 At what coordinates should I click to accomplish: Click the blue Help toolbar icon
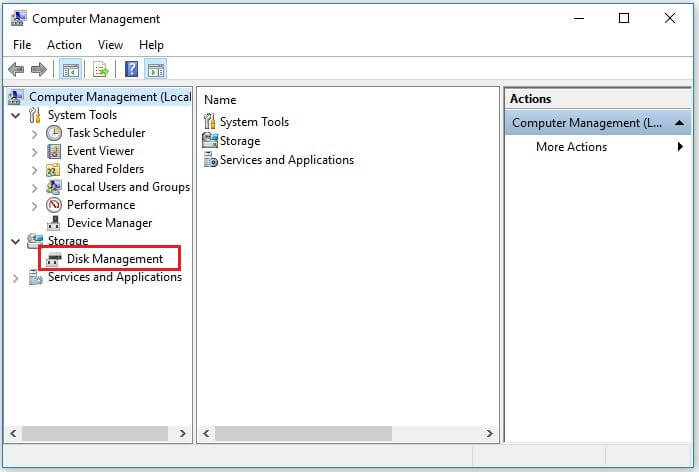131,69
